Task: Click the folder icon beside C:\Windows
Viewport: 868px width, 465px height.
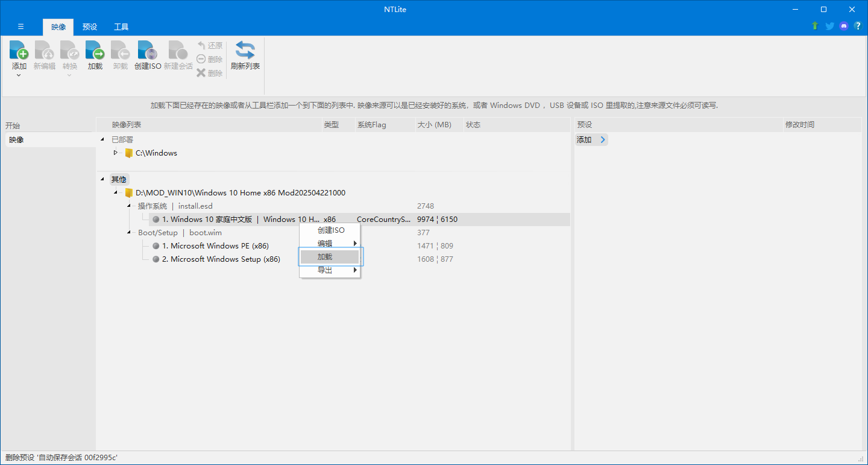Action: click(128, 153)
